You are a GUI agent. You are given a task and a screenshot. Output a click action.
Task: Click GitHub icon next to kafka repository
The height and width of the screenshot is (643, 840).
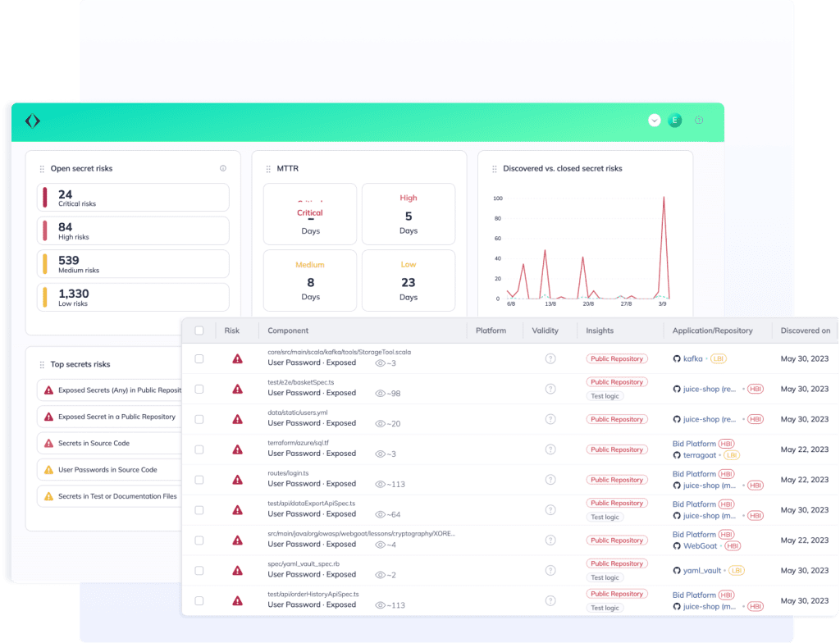click(x=677, y=358)
